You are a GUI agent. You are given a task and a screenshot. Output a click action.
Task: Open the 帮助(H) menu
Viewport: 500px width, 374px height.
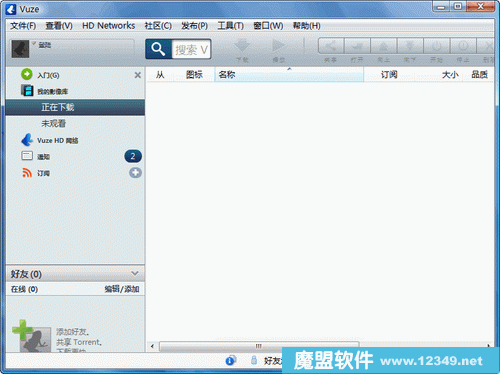[307, 26]
